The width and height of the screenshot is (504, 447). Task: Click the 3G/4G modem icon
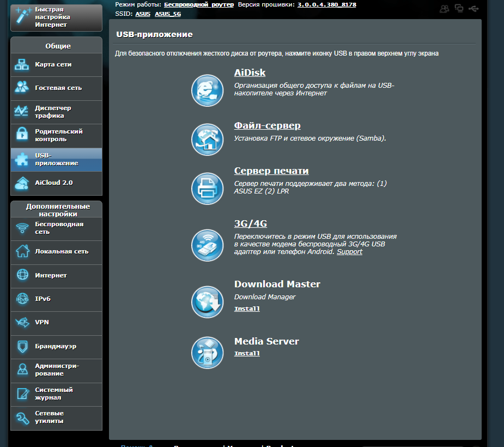pos(208,245)
